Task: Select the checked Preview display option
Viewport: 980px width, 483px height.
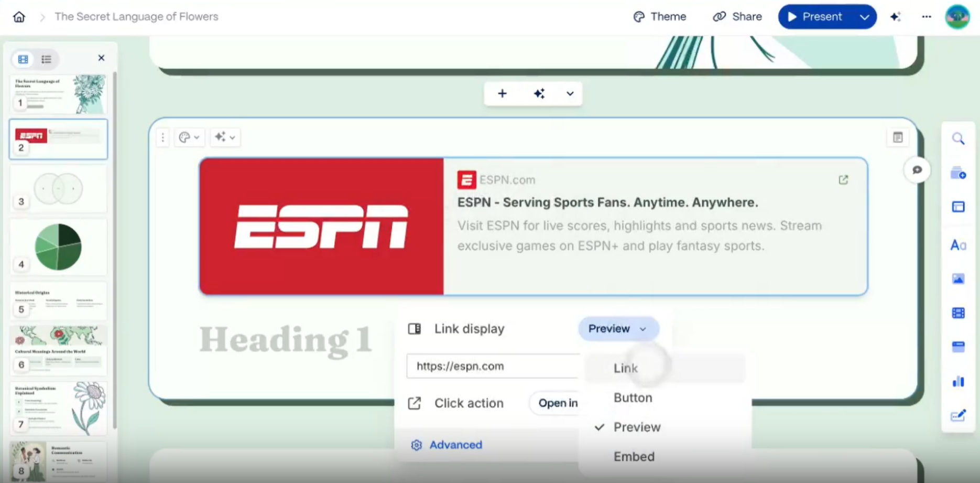Action: (637, 427)
